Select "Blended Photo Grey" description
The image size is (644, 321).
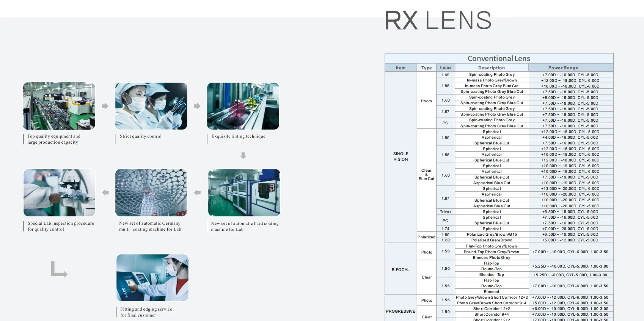[x=492, y=257]
